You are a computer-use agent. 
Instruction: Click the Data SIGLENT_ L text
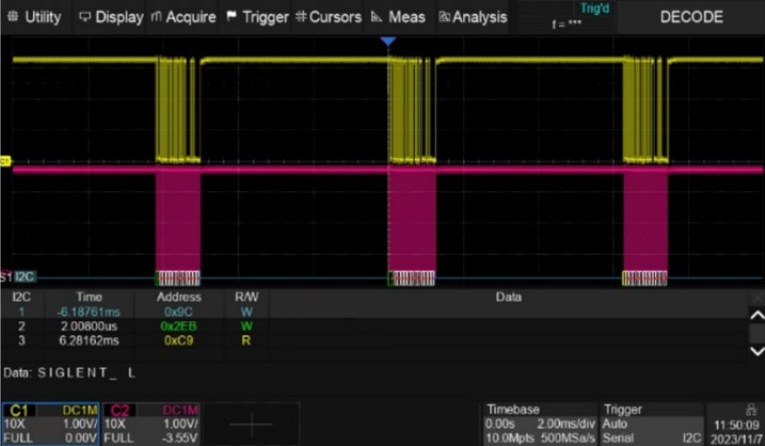click(69, 373)
